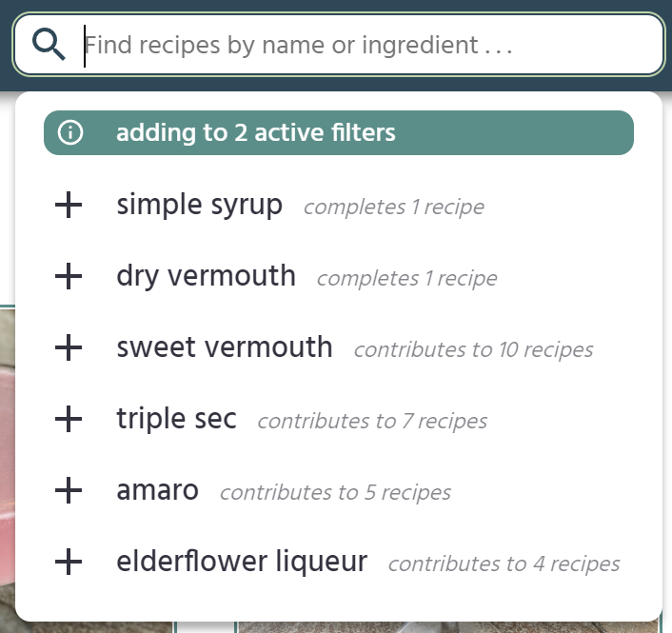Click the plus icon beside sweet vermouth
Image resolution: width=672 pixels, height=633 pixels.
click(x=69, y=348)
